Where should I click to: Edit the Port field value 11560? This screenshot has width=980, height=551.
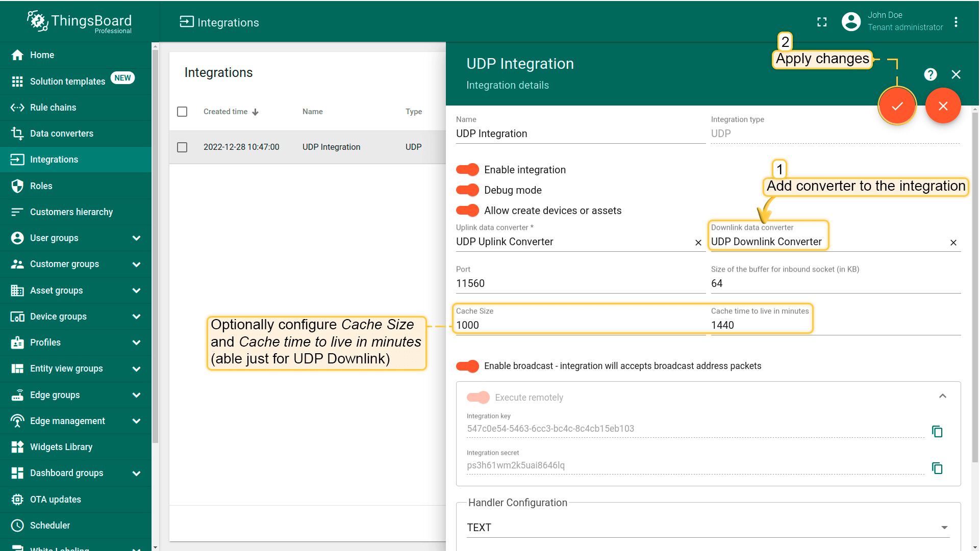coord(581,283)
